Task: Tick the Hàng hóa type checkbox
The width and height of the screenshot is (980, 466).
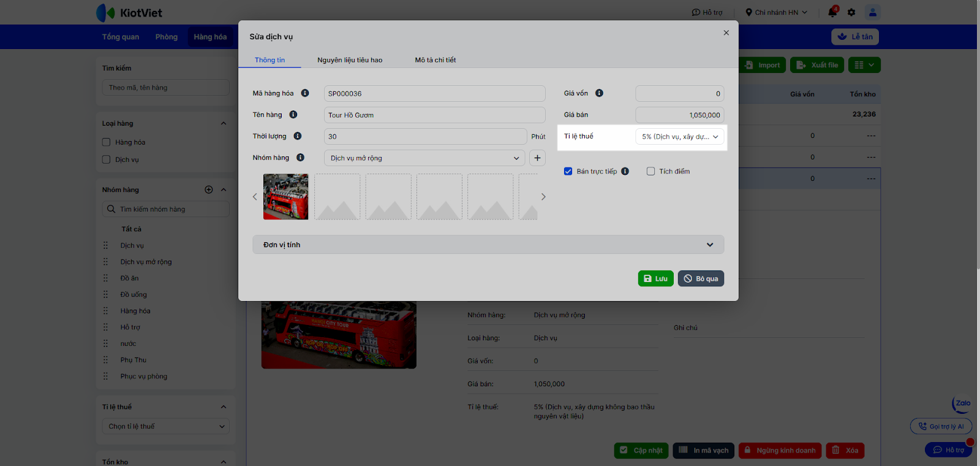Action: (x=107, y=142)
